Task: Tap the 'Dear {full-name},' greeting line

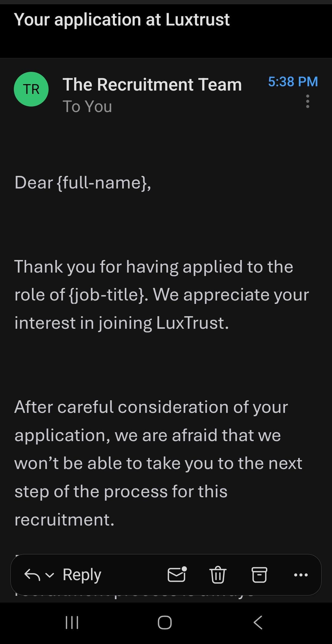Action: point(83,182)
